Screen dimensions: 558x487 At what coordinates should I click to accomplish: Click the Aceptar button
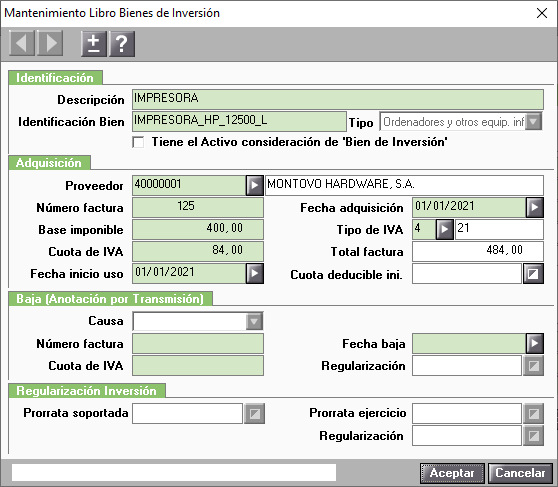pos(452,473)
